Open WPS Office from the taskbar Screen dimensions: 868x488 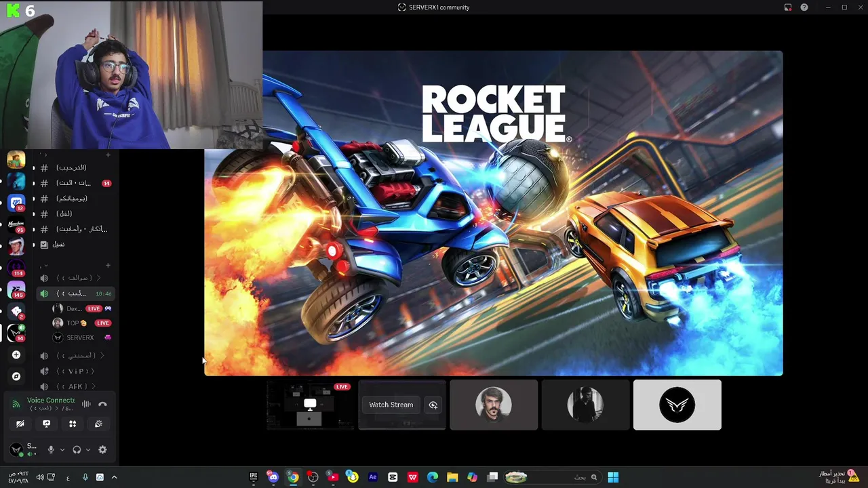tap(412, 477)
